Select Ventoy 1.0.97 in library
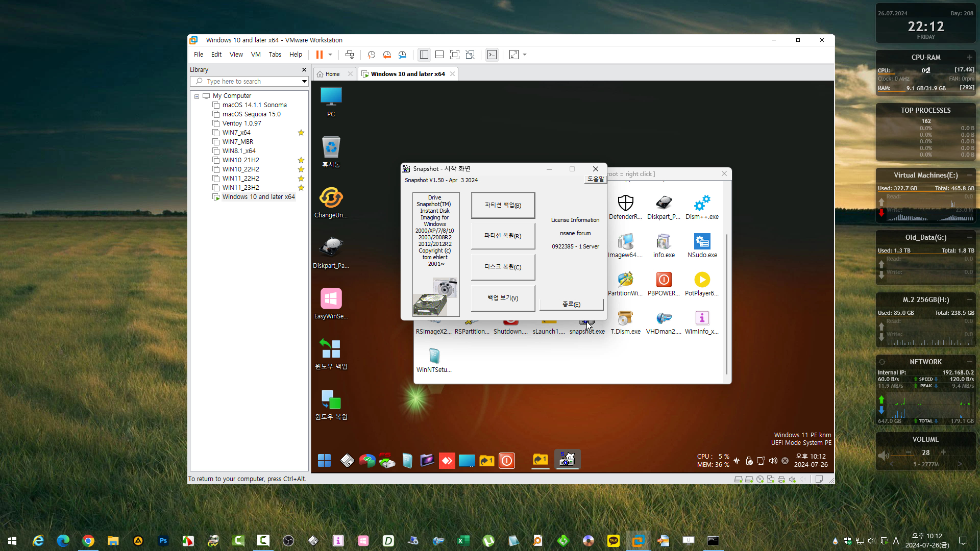 click(x=241, y=123)
